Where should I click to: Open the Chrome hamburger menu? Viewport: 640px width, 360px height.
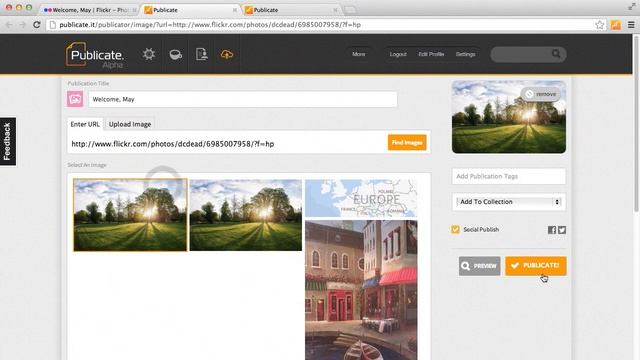[x=631, y=25]
